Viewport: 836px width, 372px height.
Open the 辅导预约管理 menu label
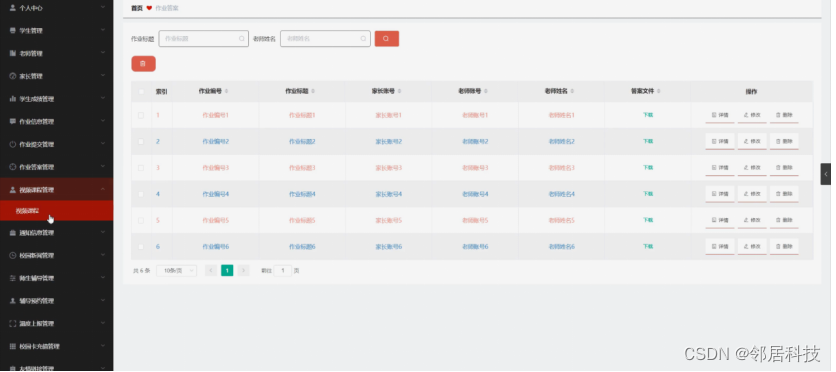pyautogui.click(x=37, y=301)
